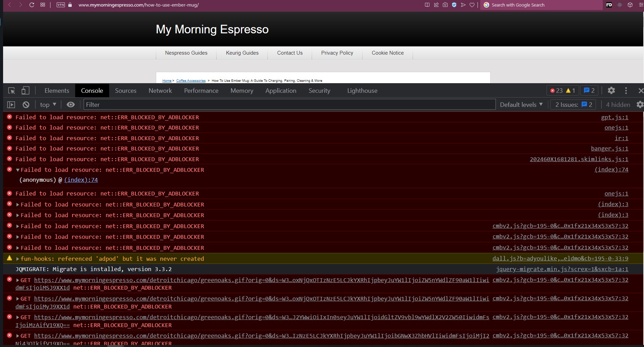Expand the second (index):3 error row

tap(18, 215)
